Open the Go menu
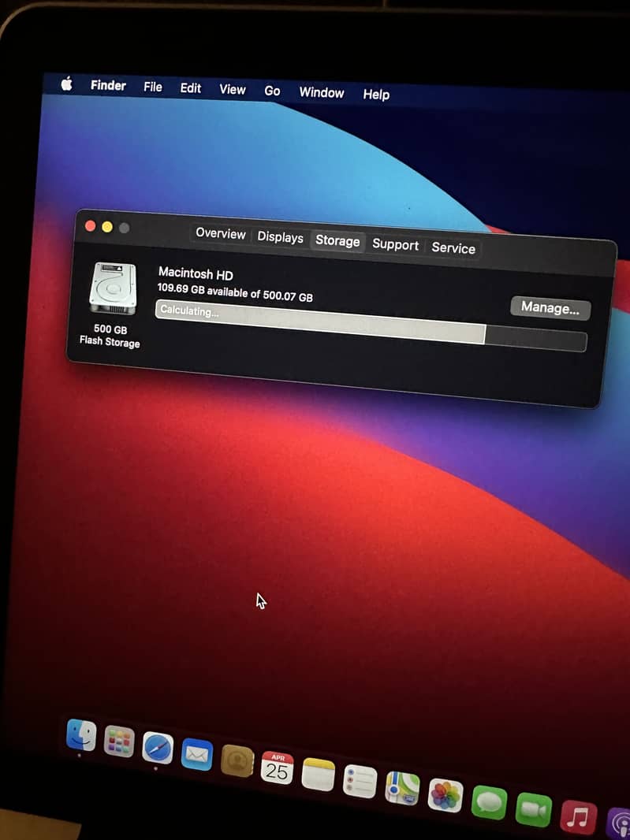The width and height of the screenshot is (630, 840). pyautogui.click(x=272, y=91)
